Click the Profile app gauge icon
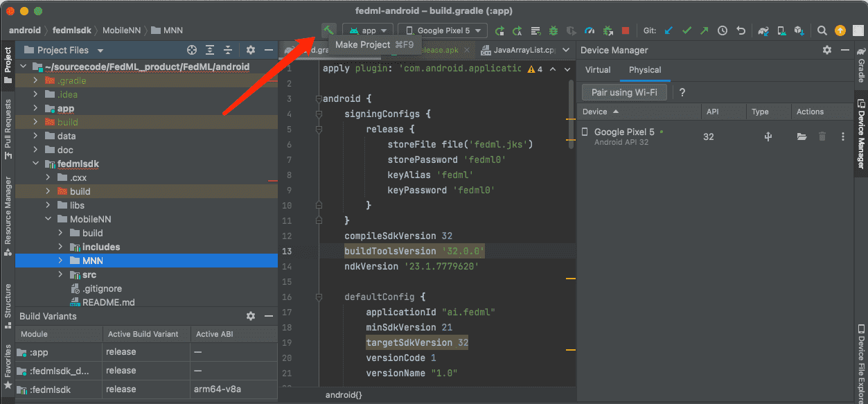Image resolution: width=868 pixels, height=404 pixels. click(x=590, y=30)
